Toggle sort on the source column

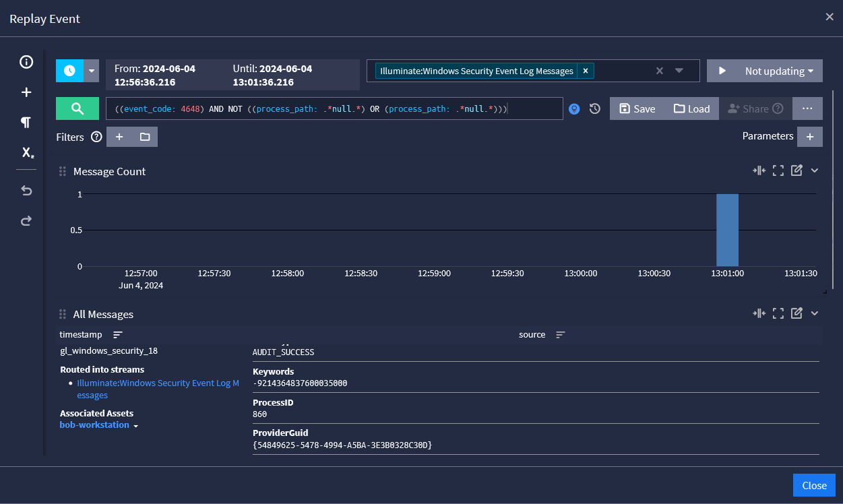(560, 335)
